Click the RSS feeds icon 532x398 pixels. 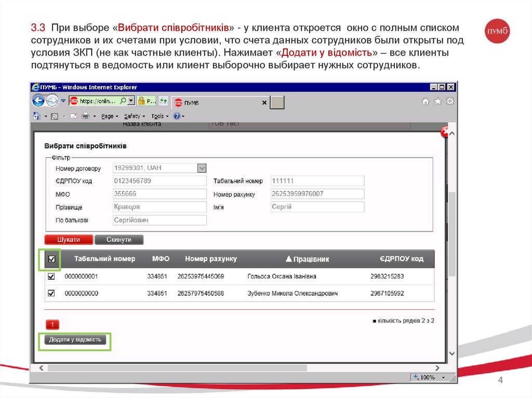click(x=54, y=116)
